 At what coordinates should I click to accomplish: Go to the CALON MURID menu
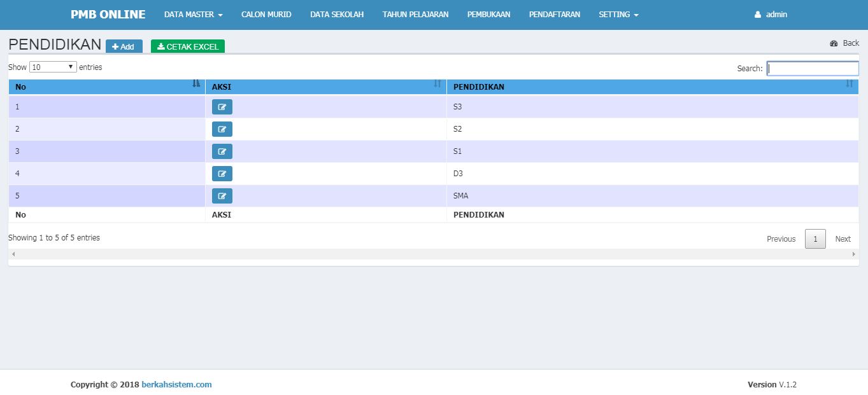pos(266,15)
